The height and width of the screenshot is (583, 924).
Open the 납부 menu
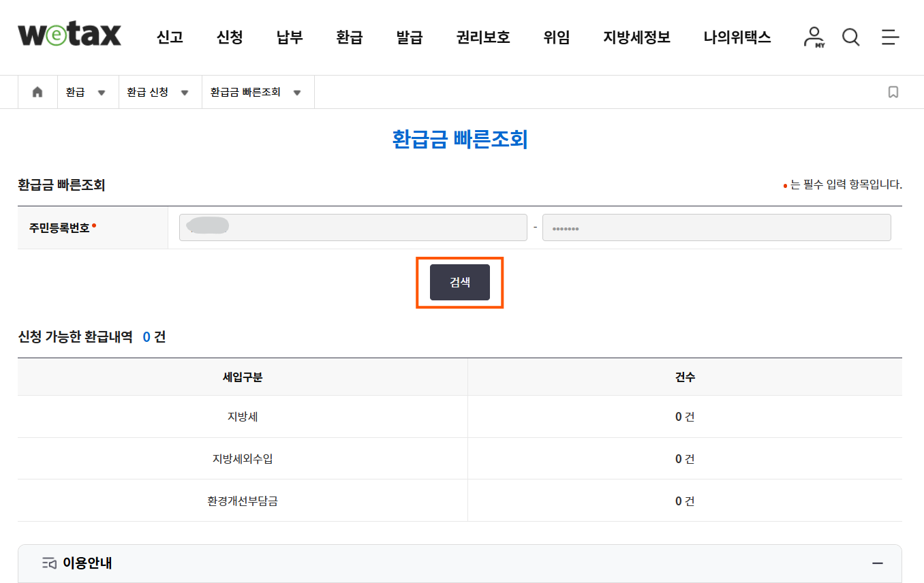click(289, 37)
